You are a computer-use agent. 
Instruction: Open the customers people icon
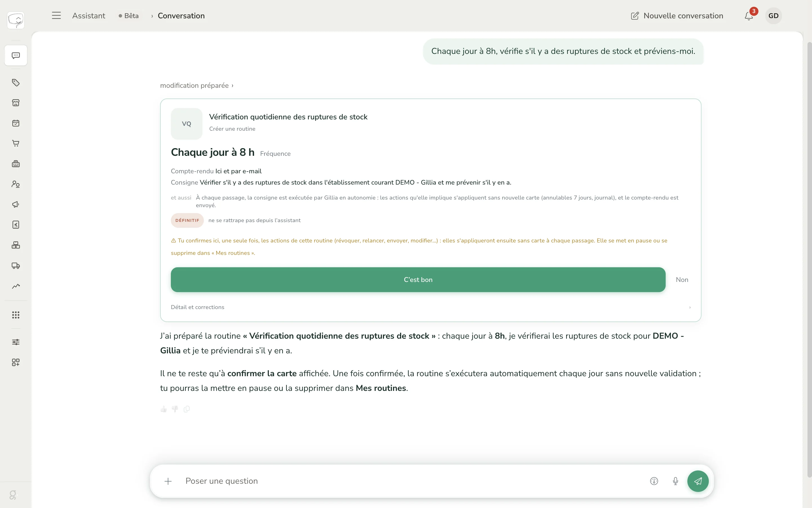[16, 184]
